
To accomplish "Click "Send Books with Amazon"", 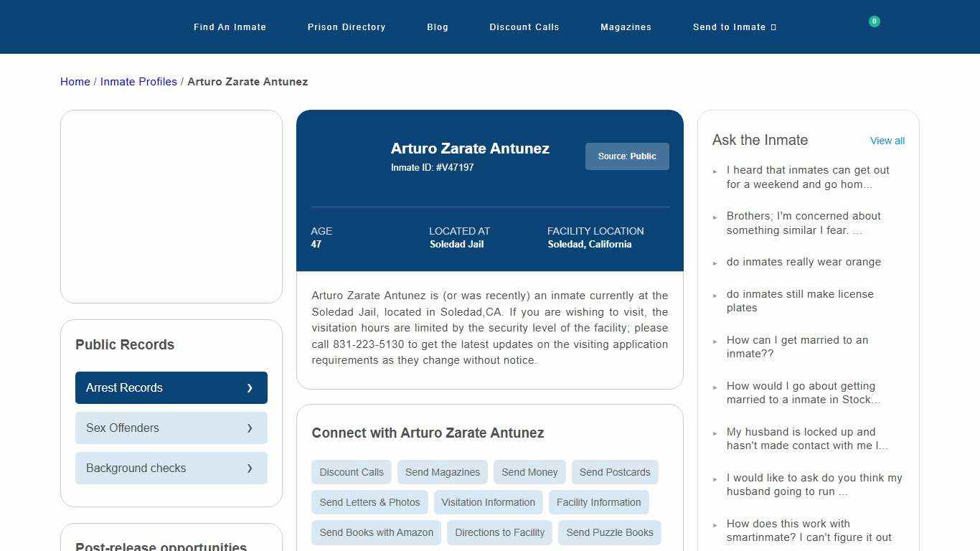I will (x=376, y=532).
